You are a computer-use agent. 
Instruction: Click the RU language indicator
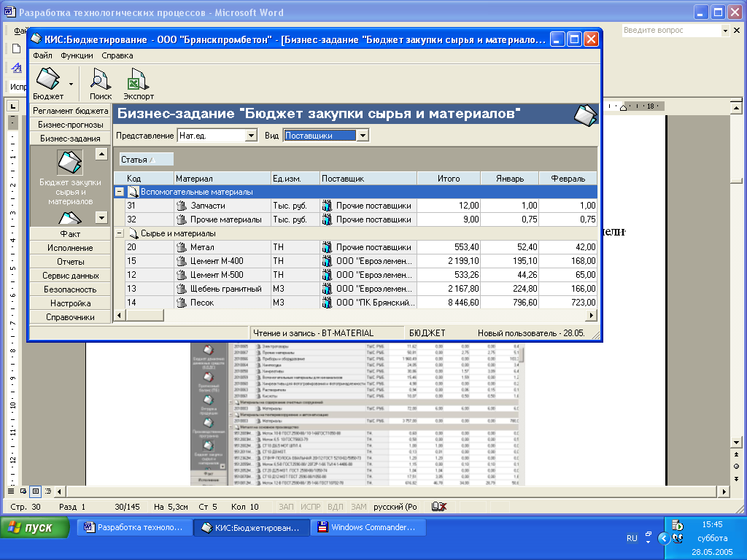point(632,538)
